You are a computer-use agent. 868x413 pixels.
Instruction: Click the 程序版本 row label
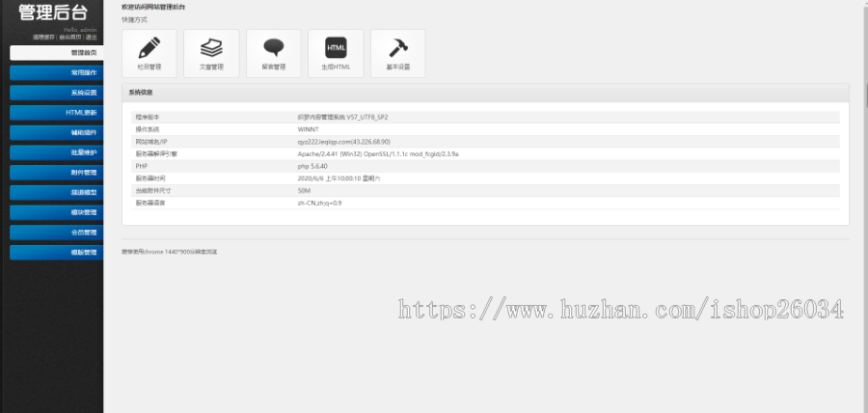(x=148, y=118)
